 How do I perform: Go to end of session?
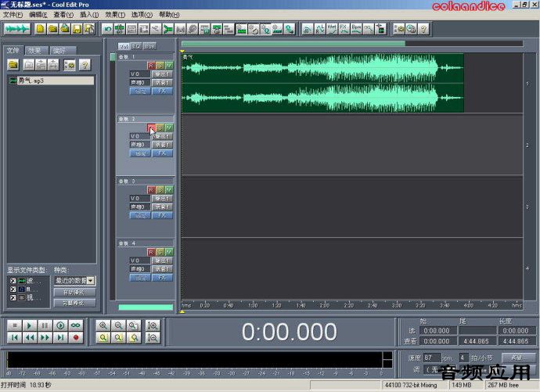(60, 338)
